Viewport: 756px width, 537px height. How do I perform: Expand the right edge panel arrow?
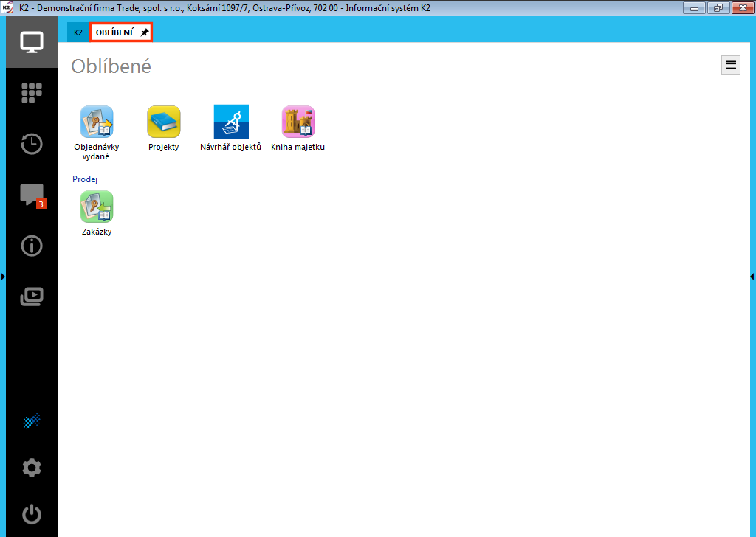[x=752, y=277]
